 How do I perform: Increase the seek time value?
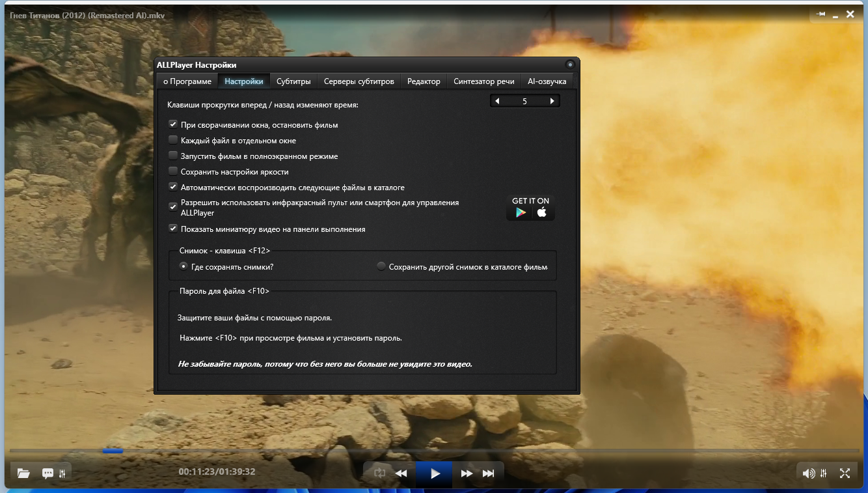pos(552,101)
